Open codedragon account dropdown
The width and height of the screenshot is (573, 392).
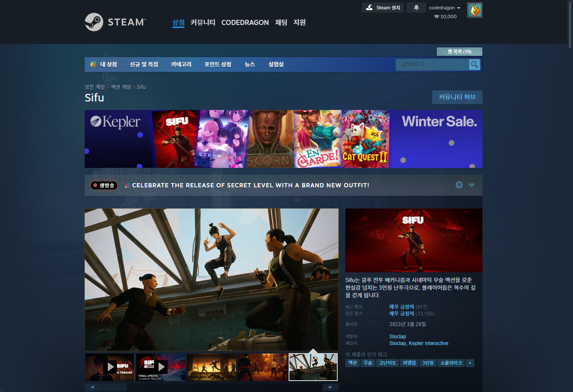(x=444, y=8)
